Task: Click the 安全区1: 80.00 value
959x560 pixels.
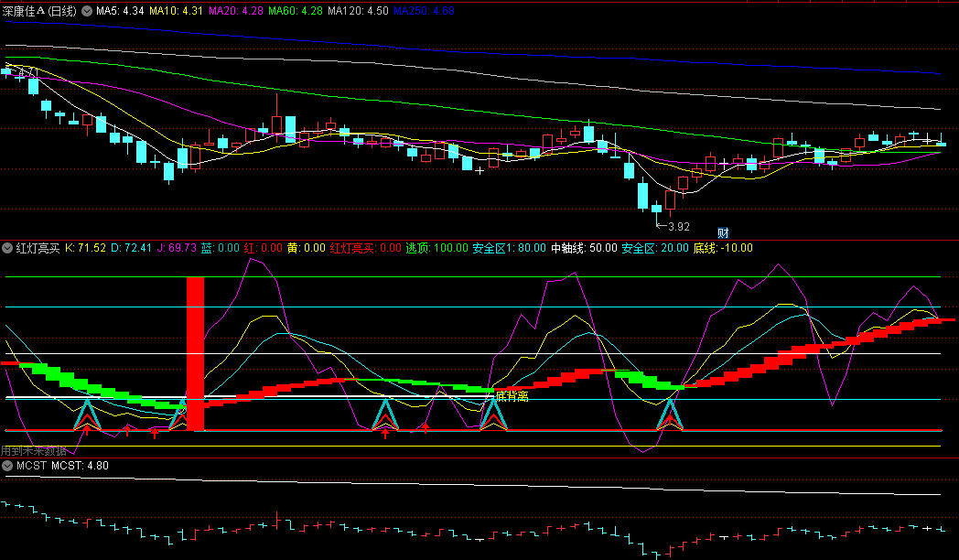Action: pos(510,248)
